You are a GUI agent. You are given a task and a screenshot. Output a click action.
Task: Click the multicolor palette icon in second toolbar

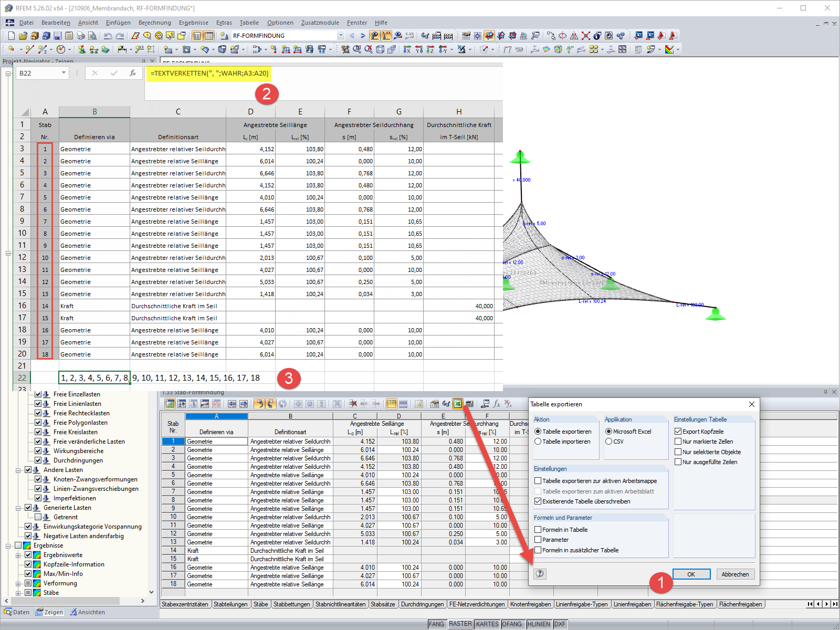(669, 49)
